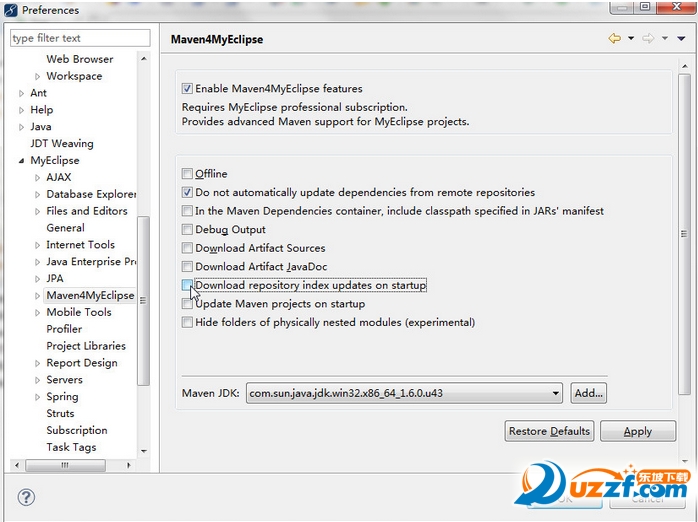698x522 pixels.
Task: Expand the Java tree node
Action: click(21, 127)
